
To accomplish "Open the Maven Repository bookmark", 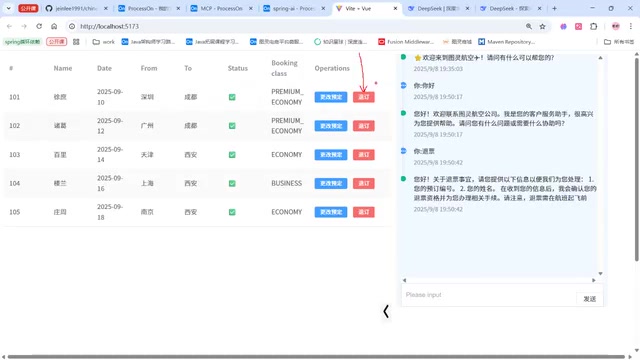I will (507, 42).
